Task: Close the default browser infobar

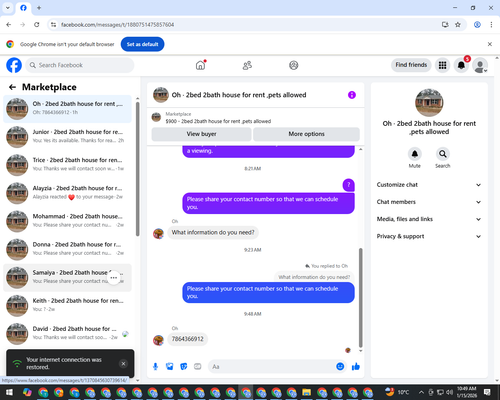Action: point(490,44)
